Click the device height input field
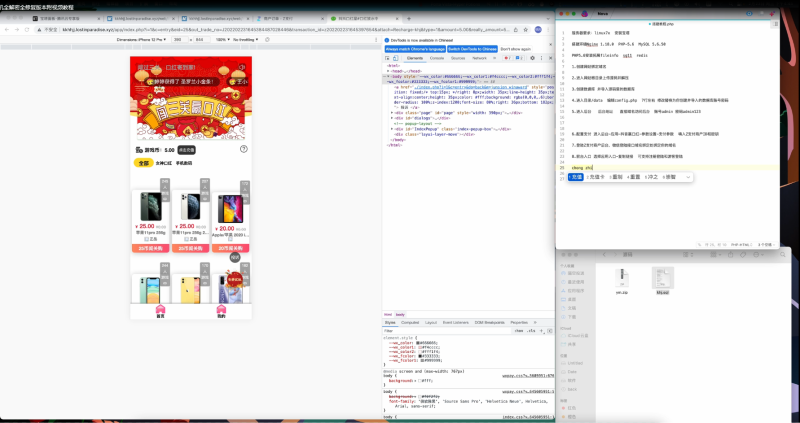800x423 pixels. [201, 39]
